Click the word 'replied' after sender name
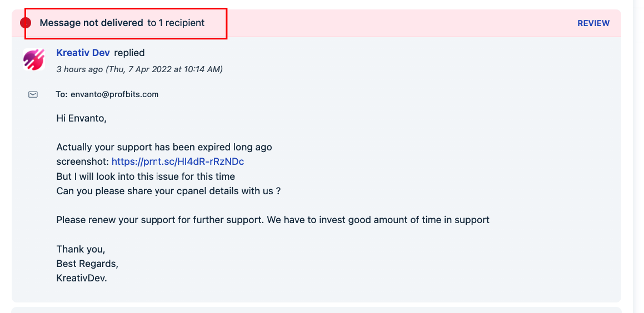This screenshot has width=644, height=313. [129, 53]
